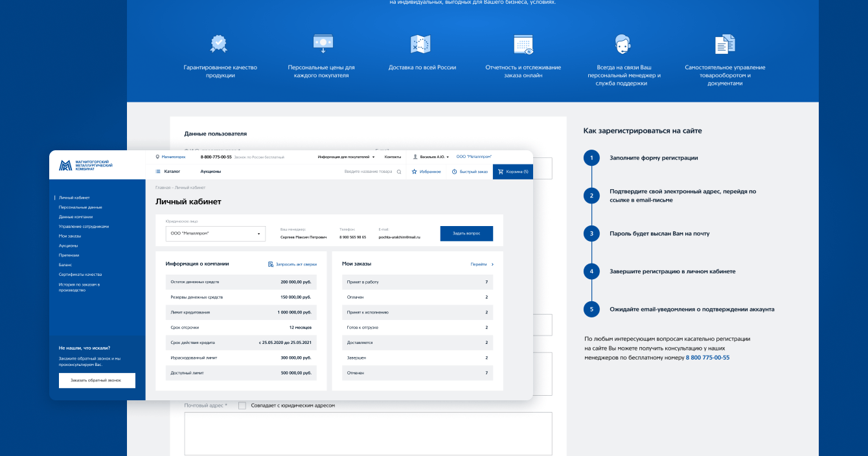This screenshot has width=868, height=456.
Task: Open the Каталог hamburger menu icon
Action: coord(158,172)
